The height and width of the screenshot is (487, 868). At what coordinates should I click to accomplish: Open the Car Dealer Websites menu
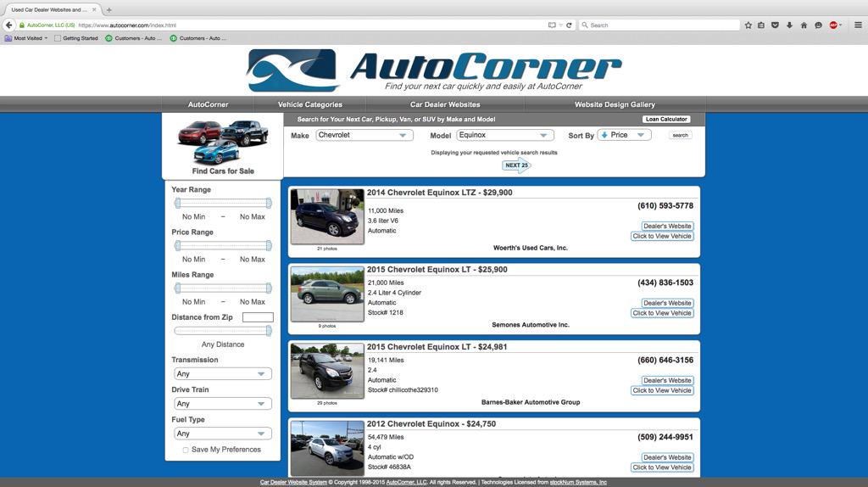coord(445,104)
